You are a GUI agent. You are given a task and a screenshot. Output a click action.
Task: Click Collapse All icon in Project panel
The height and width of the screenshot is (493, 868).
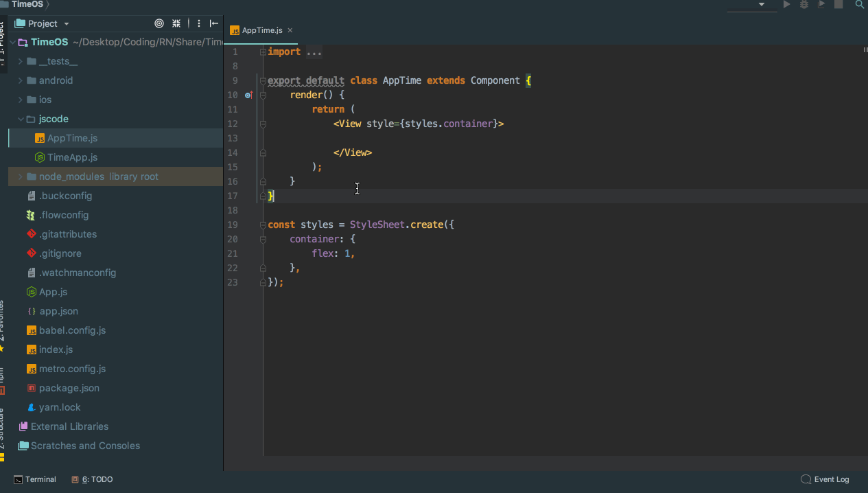176,23
